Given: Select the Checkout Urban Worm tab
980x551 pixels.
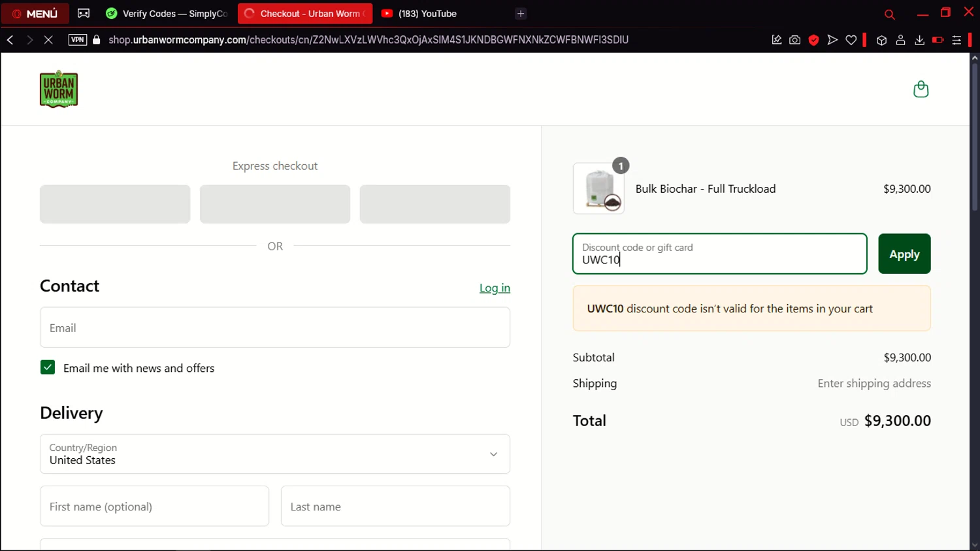Looking at the screenshot, I should (305, 14).
